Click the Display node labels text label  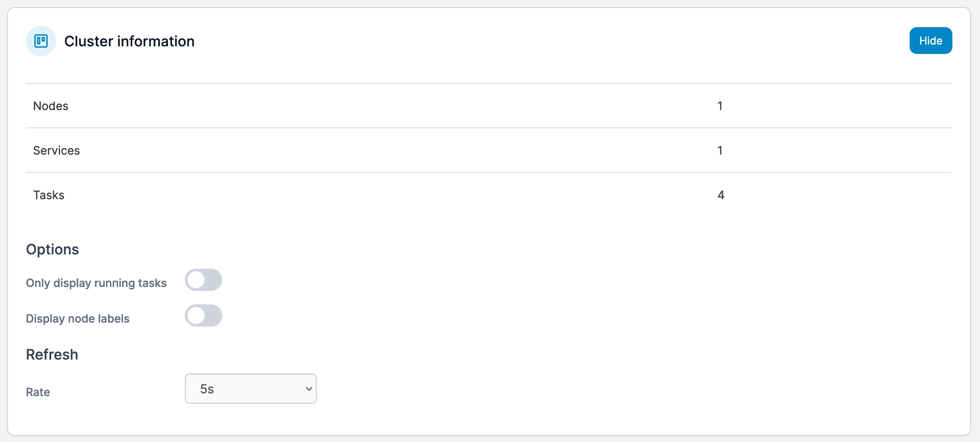pyautogui.click(x=78, y=319)
